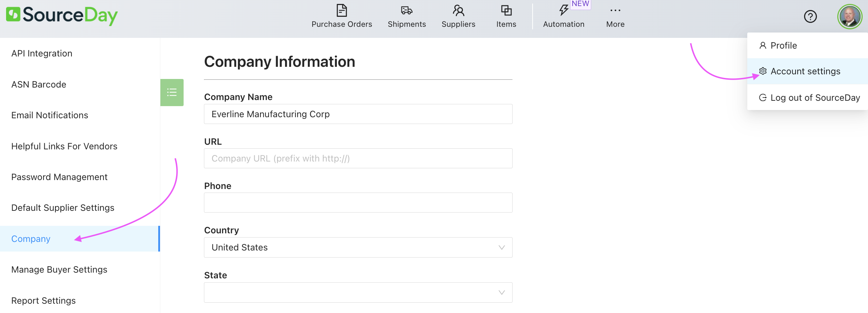
Task: Open Suppliers people icon
Action: pyautogui.click(x=458, y=10)
